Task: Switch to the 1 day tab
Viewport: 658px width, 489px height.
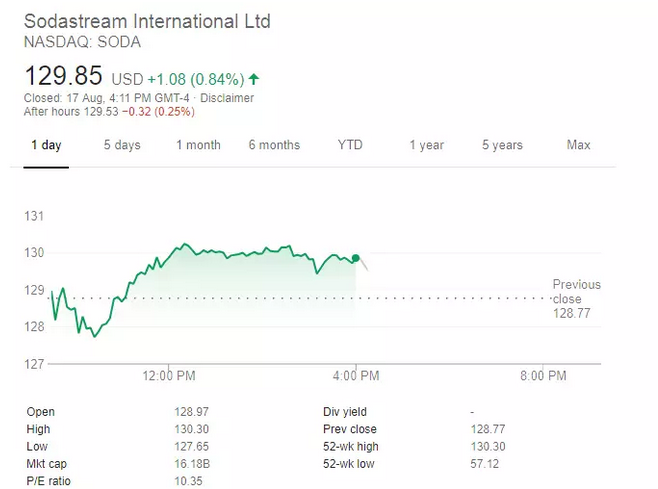Action: click(45, 145)
